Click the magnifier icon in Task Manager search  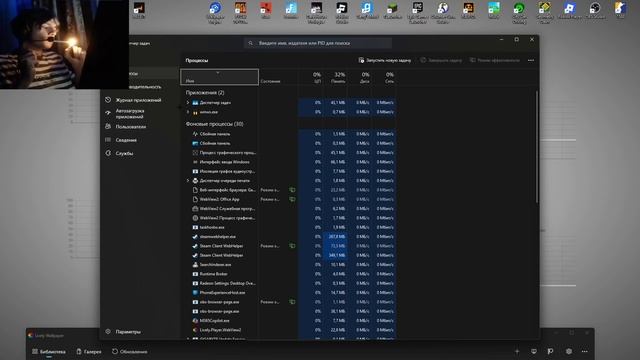(x=251, y=43)
